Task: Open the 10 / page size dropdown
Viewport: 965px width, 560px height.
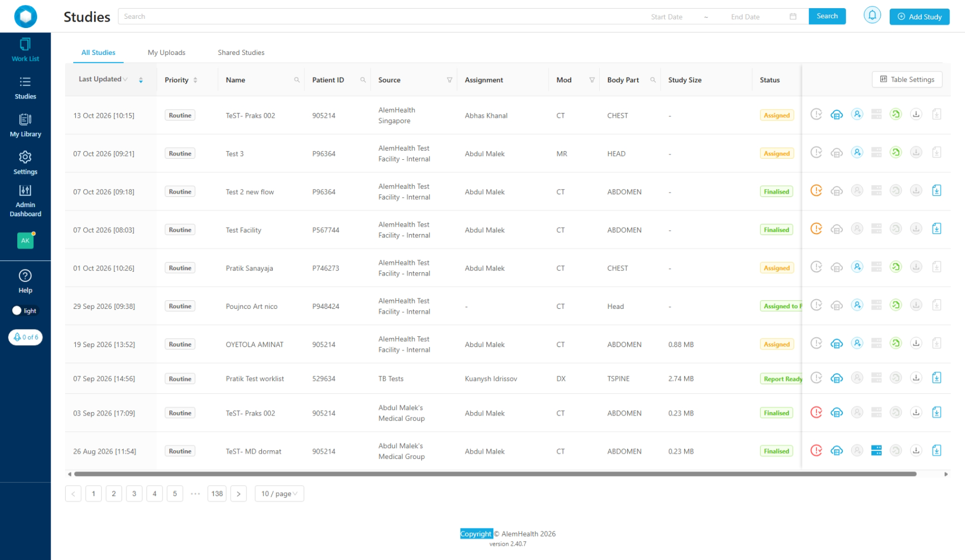Action: pyautogui.click(x=279, y=493)
